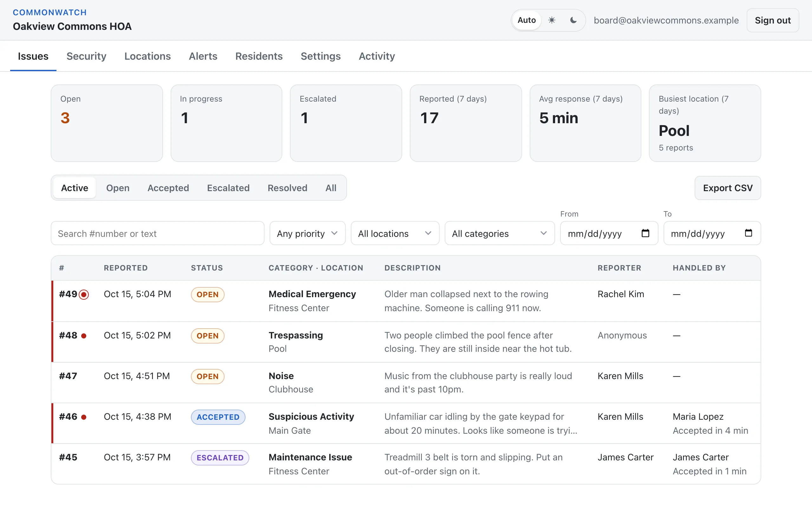Image resolution: width=812 pixels, height=508 pixels.
Task: Click the red priority dot on issue #48
Action: pyautogui.click(x=84, y=336)
